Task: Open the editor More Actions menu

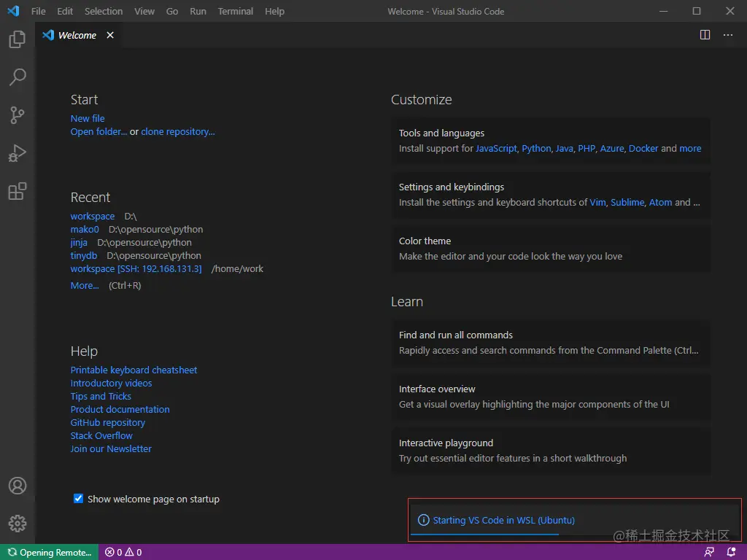Action: pos(727,34)
